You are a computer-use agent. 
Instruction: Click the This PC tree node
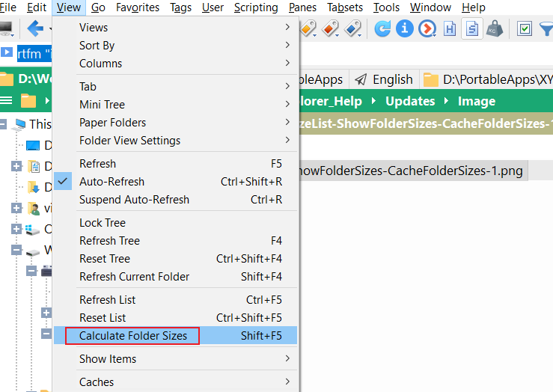pyautogui.click(x=40, y=124)
